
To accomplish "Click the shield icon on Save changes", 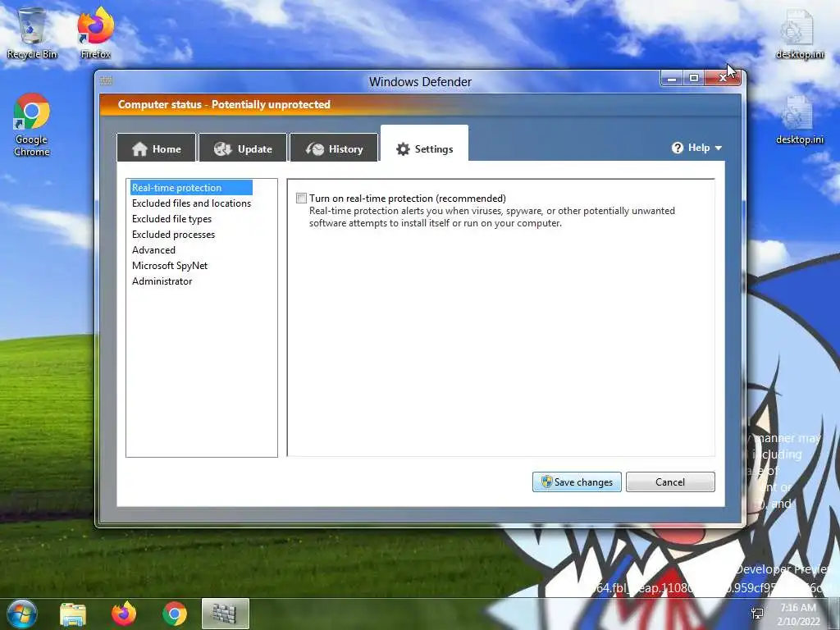I will click(x=546, y=482).
